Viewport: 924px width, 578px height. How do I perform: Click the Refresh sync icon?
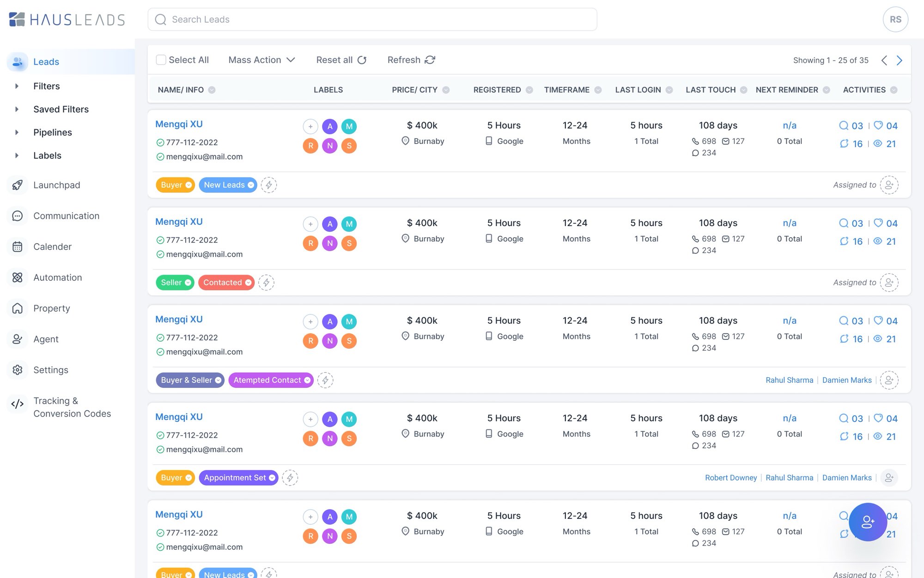click(x=430, y=60)
